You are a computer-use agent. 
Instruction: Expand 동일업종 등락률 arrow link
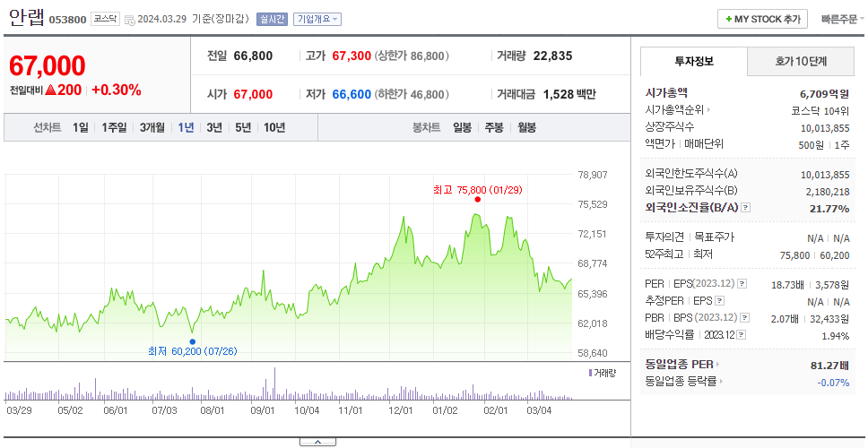tap(721, 381)
